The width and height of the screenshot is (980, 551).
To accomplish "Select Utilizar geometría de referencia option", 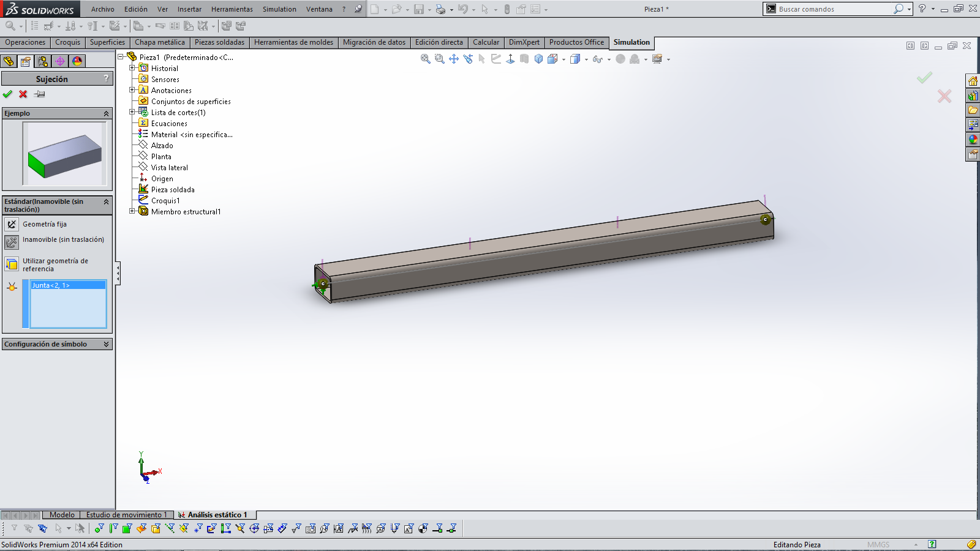I will [55, 264].
